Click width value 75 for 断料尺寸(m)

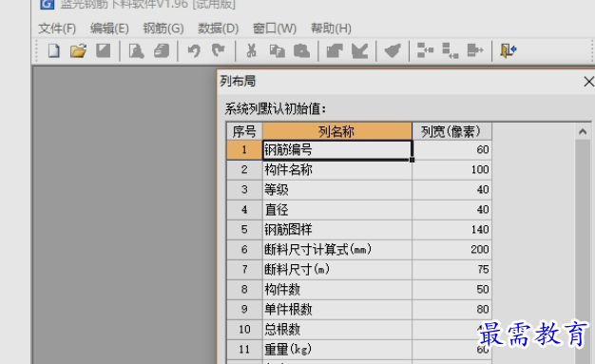click(451, 270)
